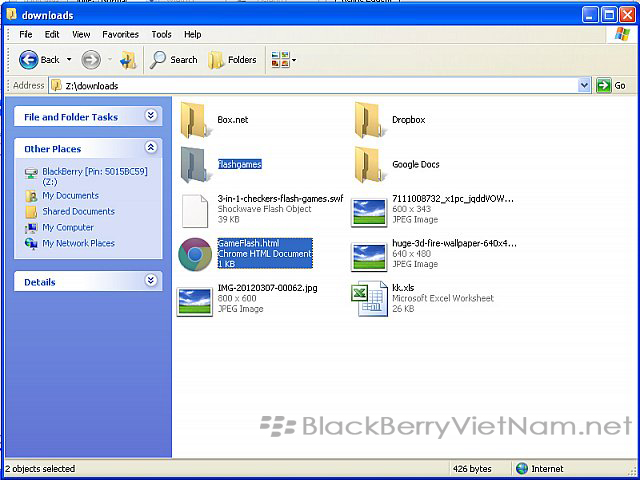Open the BlackBerry (Z:) link
Screen dimensions: 640x480
coord(95,177)
